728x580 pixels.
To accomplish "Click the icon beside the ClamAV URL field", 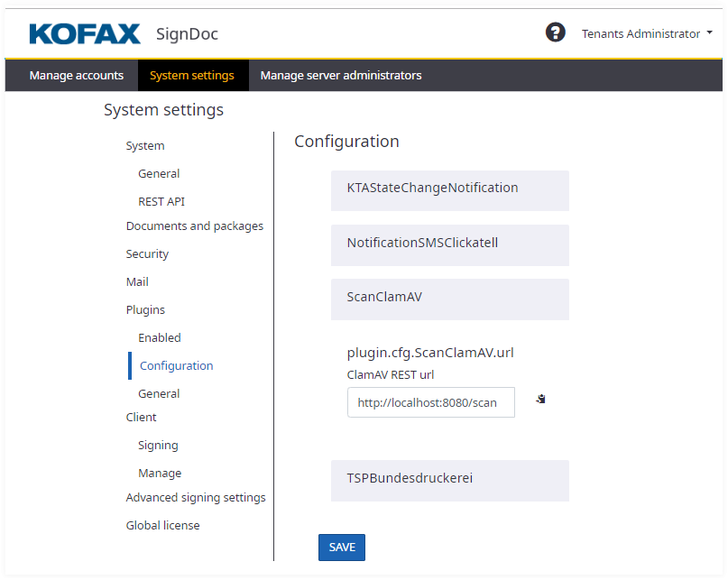I will point(540,399).
